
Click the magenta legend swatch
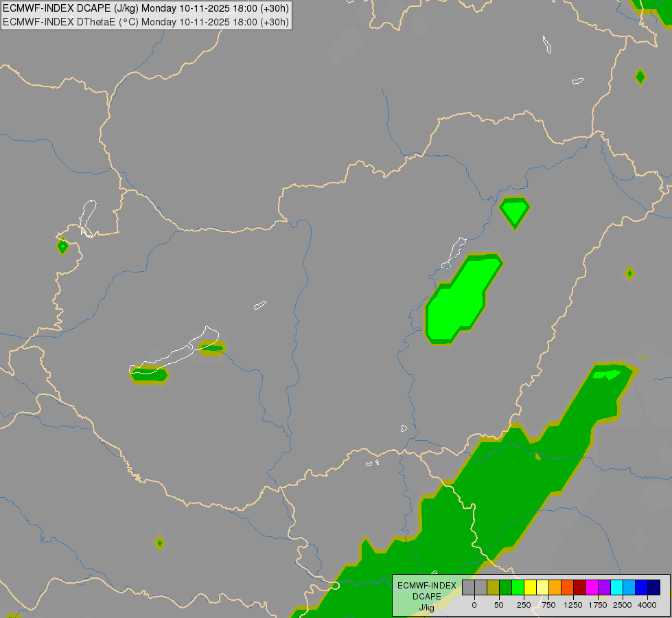point(592,587)
